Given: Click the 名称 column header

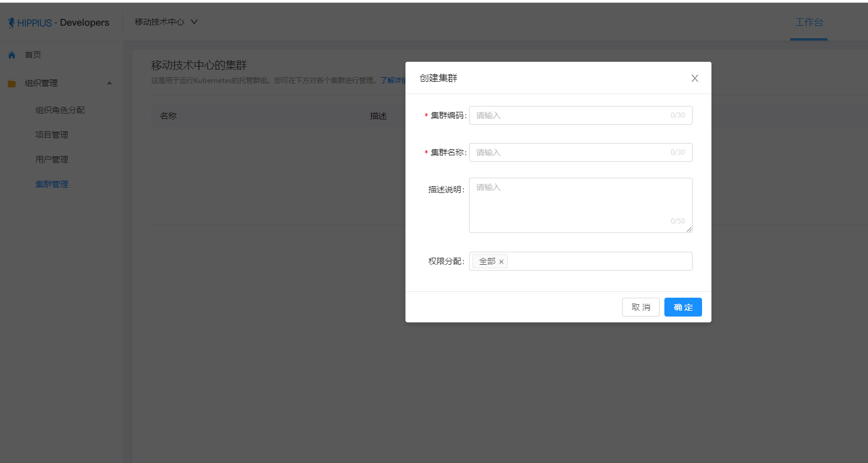Looking at the screenshot, I should click(x=168, y=116).
